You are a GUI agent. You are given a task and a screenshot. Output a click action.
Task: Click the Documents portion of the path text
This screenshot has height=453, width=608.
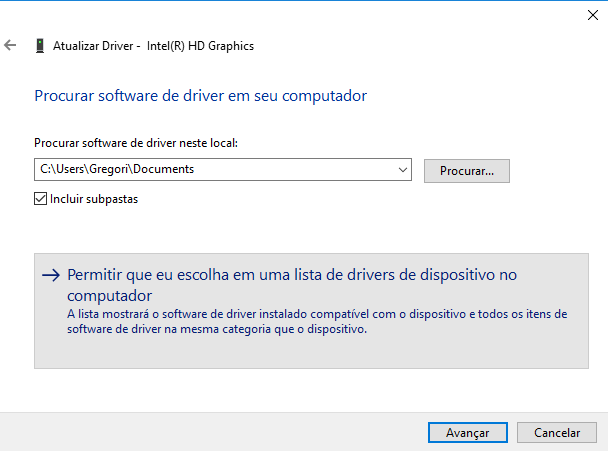click(163, 169)
